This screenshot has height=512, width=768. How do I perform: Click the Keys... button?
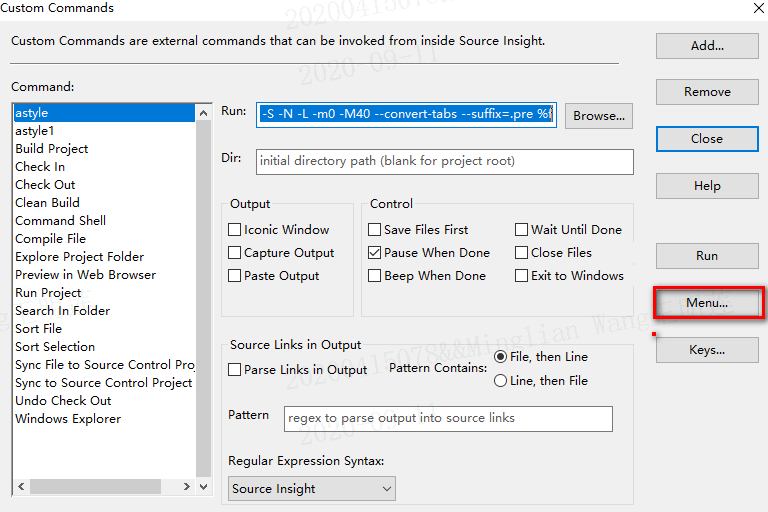point(707,350)
